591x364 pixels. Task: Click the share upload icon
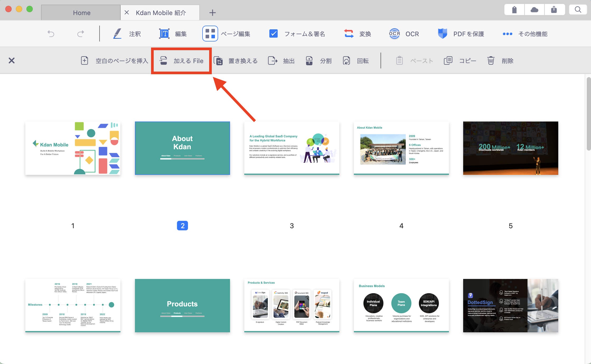pyautogui.click(x=554, y=10)
